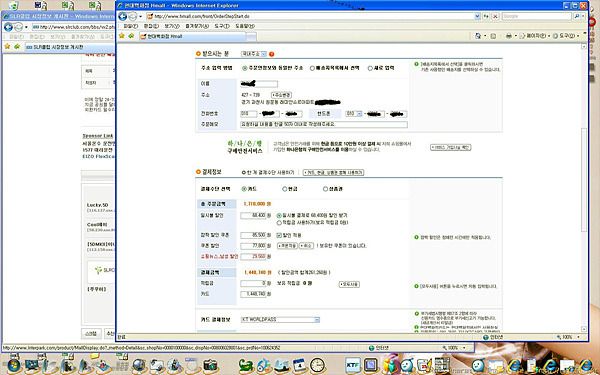Select 일시불 결제로 할인 받기 option
Viewport: 600px width, 375px height.
click(x=279, y=216)
